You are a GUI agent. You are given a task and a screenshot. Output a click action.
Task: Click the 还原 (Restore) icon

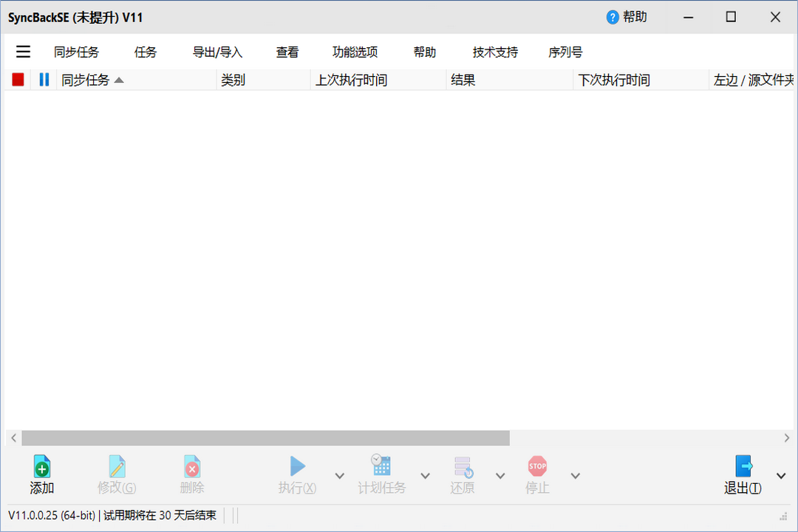point(462,467)
